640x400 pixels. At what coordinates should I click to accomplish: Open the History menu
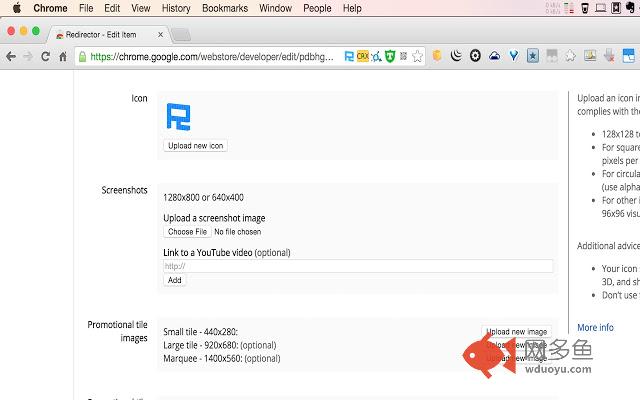175,8
